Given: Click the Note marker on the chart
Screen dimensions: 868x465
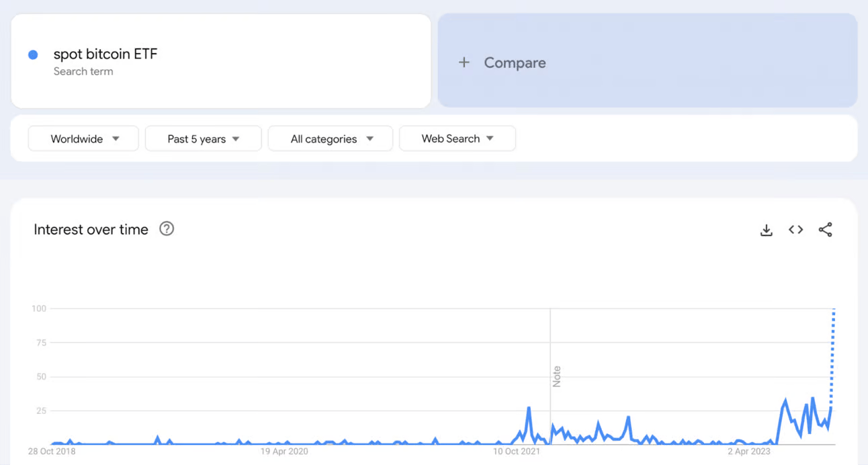Looking at the screenshot, I should point(556,376).
